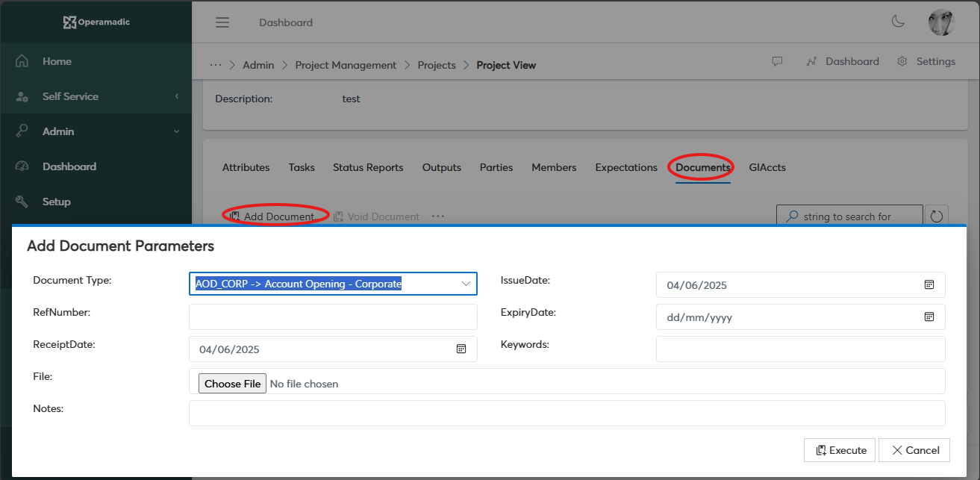Click the refresh icon button
The image size is (980, 480).
(x=937, y=216)
